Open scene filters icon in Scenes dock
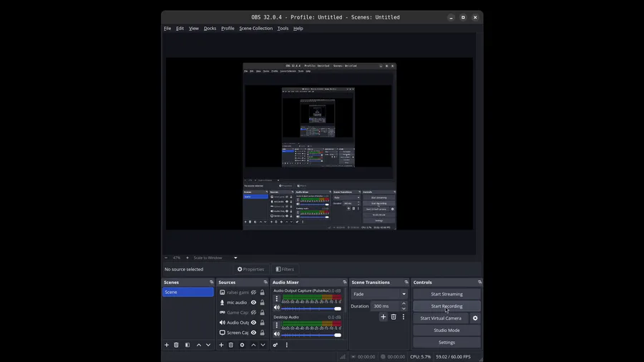The width and height of the screenshot is (644, 362). click(187, 345)
